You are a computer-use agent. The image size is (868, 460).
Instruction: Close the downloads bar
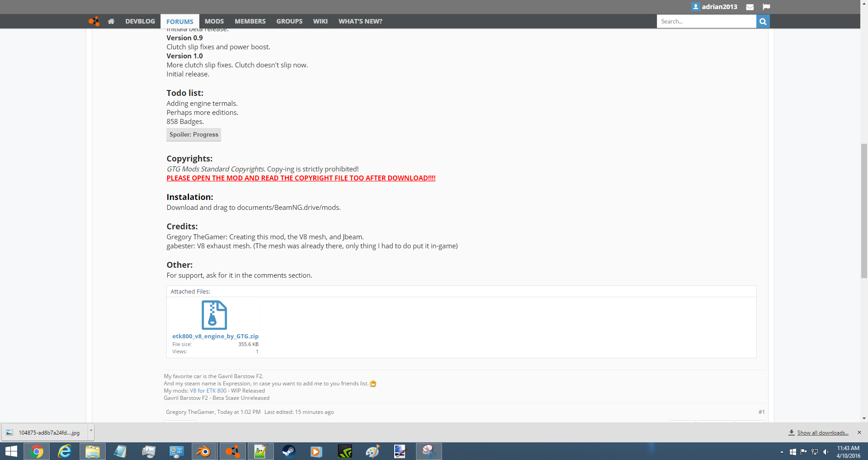point(859,432)
